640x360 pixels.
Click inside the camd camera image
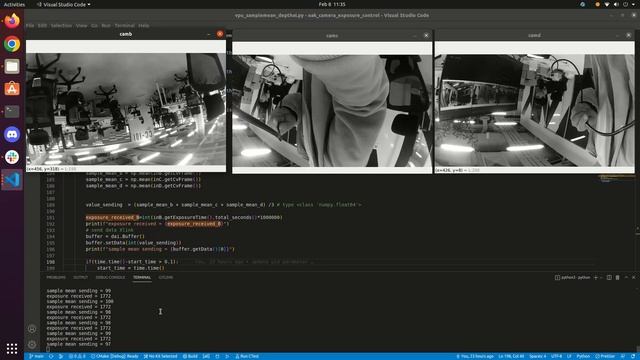tap(534, 110)
